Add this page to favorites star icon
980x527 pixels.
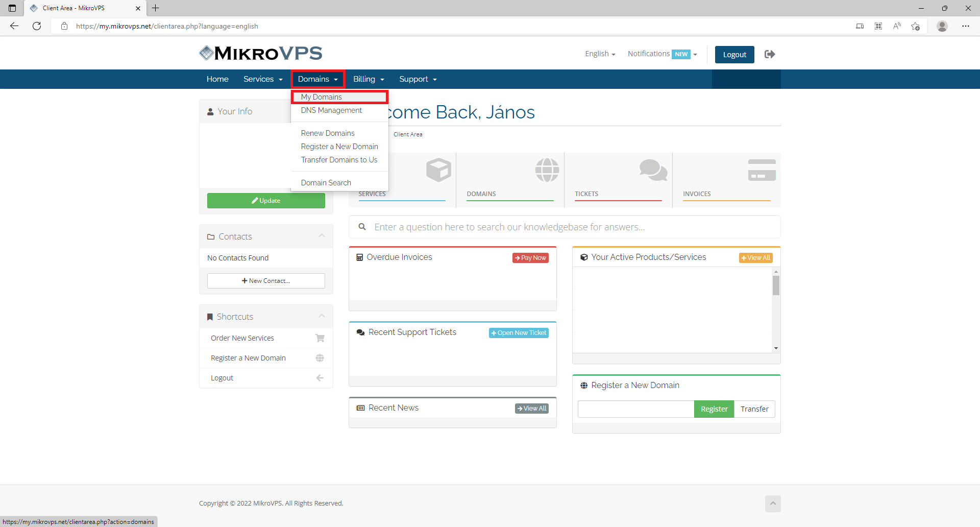click(x=916, y=26)
